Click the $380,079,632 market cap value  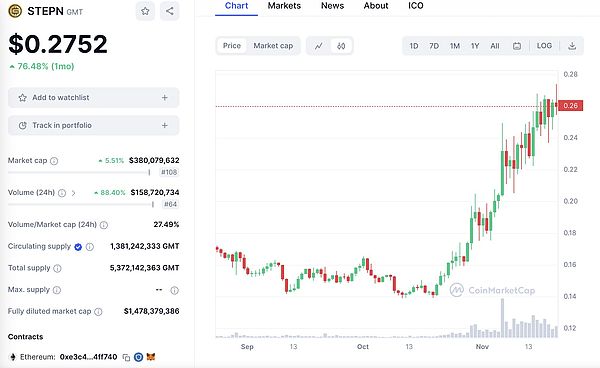pos(154,160)
